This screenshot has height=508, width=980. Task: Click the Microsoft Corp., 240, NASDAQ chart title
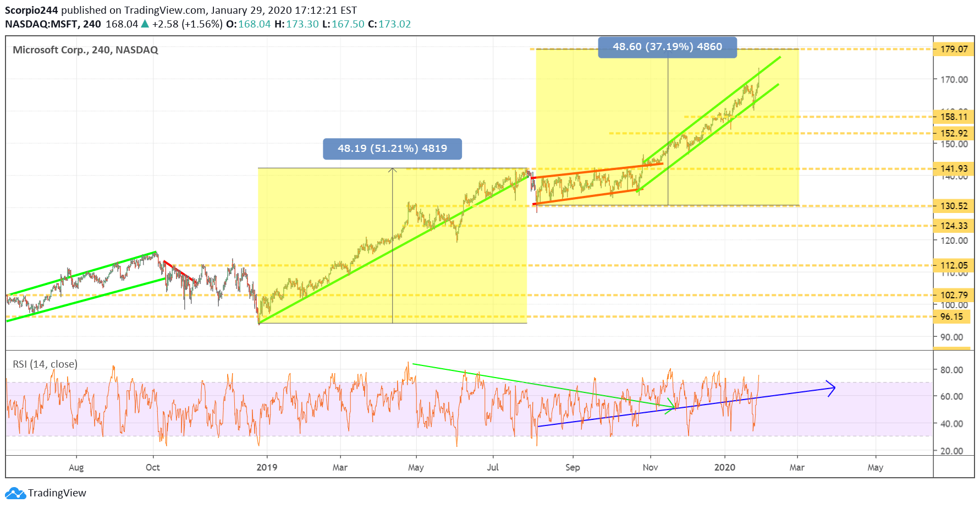pos(85,50)
